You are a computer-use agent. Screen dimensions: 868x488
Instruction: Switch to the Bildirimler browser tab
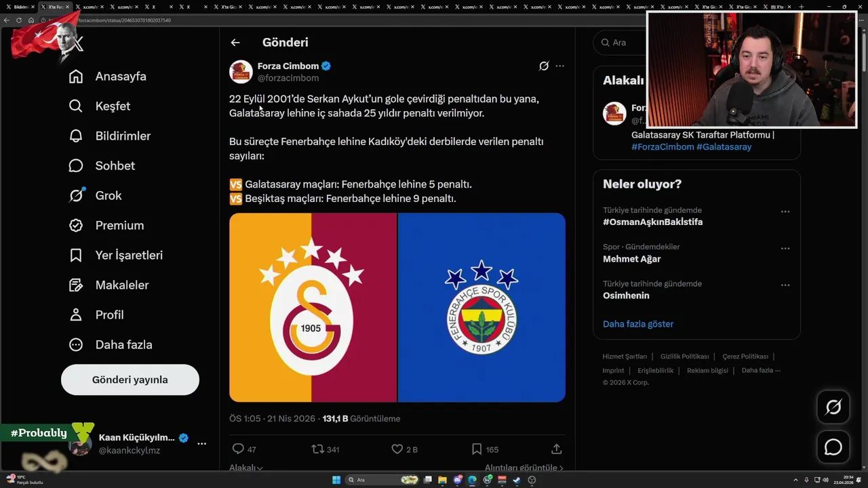21,7
